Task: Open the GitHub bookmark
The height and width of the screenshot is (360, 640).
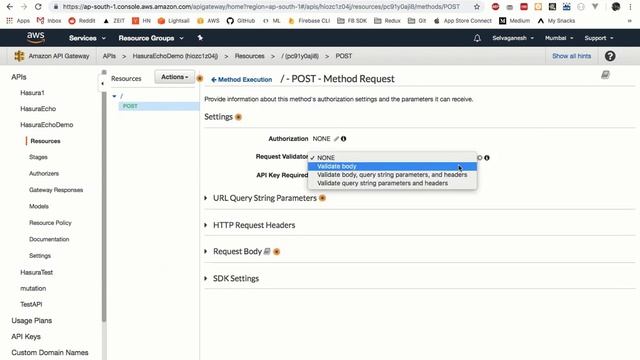Action: [x=241, y=20]
